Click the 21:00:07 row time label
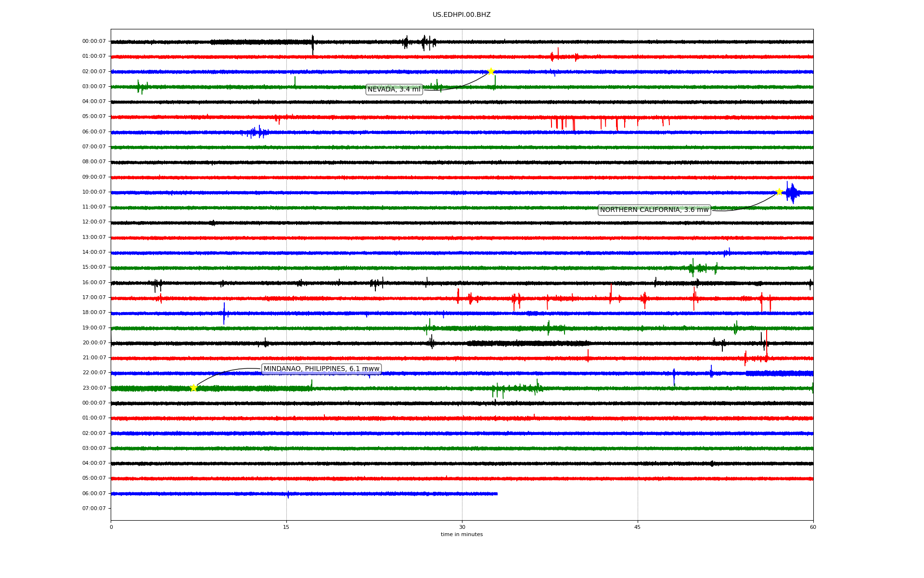Image resolution: width=924 pixels, height=578 pixels. (94, 358)
